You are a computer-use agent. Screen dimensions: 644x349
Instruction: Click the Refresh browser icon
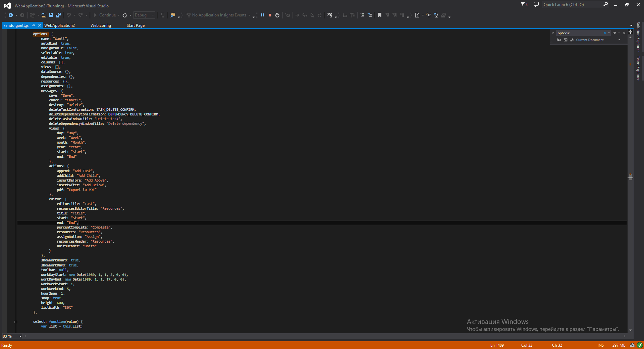pos(125,15)
